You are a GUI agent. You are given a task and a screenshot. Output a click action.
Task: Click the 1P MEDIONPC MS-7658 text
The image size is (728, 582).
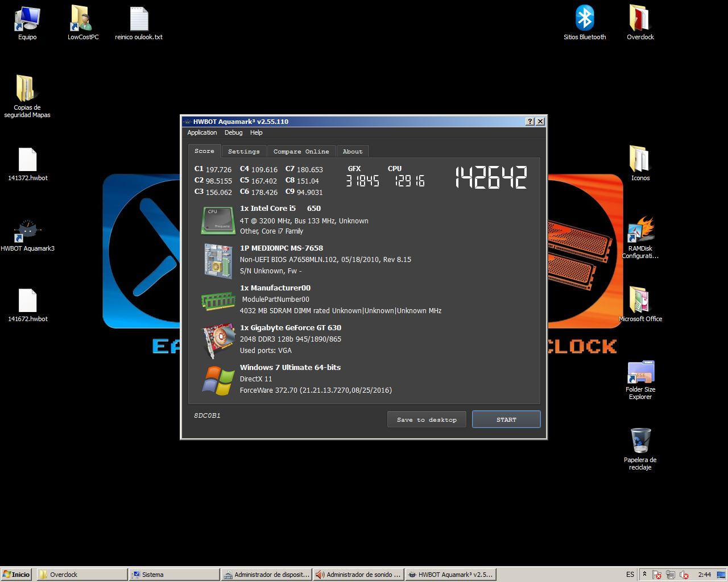282,248
